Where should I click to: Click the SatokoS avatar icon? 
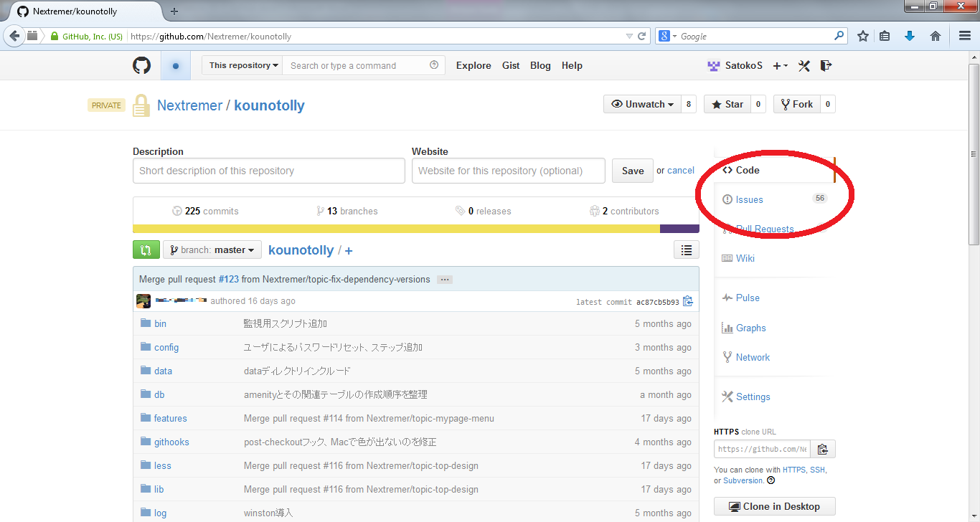(714, 65)
